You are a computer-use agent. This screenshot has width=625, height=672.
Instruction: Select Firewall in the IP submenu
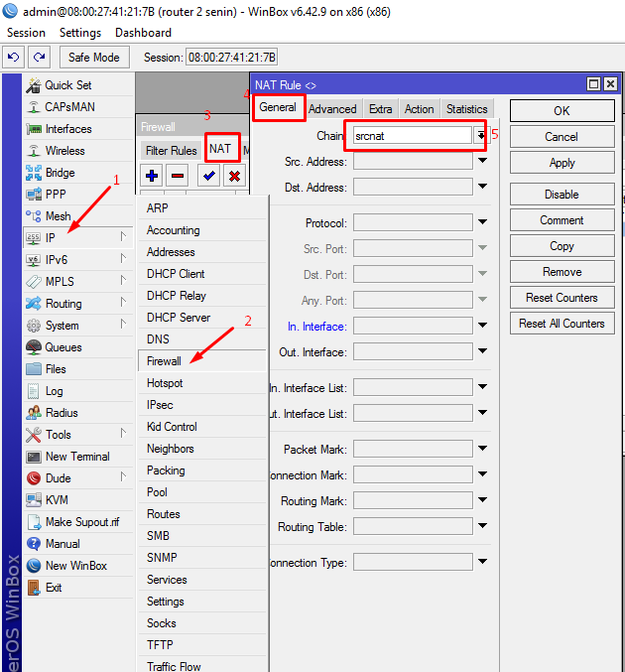point(202,361)
